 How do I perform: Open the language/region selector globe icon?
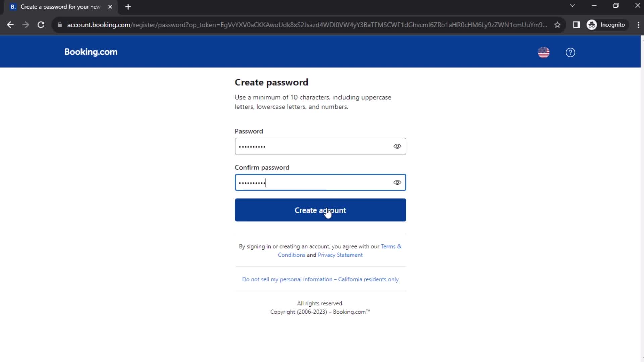coord(544,52)
